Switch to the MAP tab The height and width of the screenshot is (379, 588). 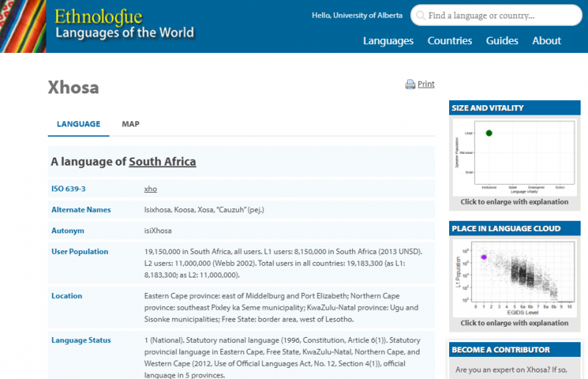pyautogui.click(x=131, y=124)
